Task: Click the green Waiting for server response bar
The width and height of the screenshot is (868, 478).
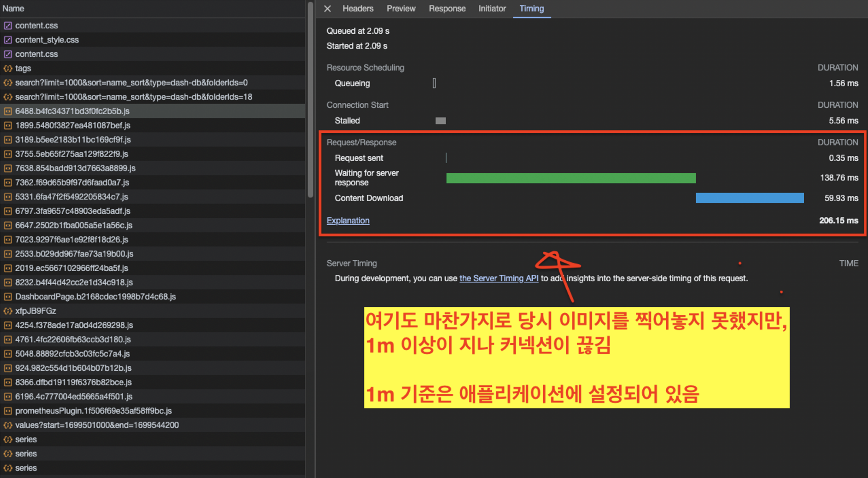Action: (x=570, y=178)
